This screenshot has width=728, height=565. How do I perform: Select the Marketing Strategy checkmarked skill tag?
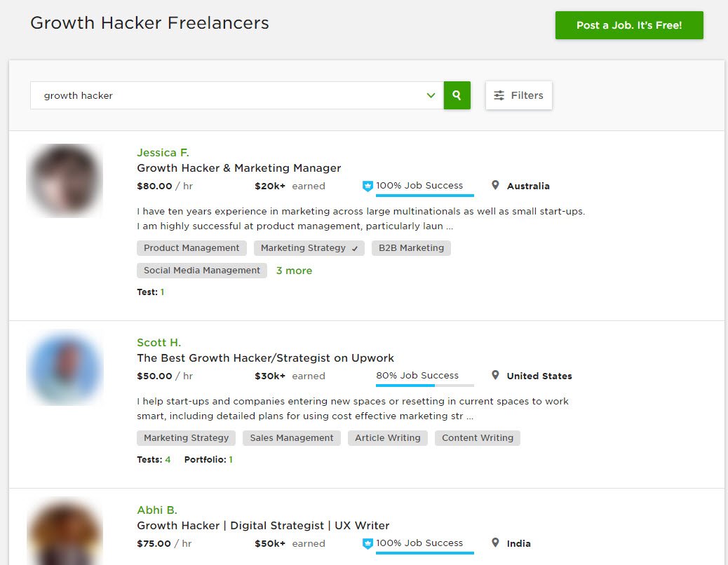309,248
